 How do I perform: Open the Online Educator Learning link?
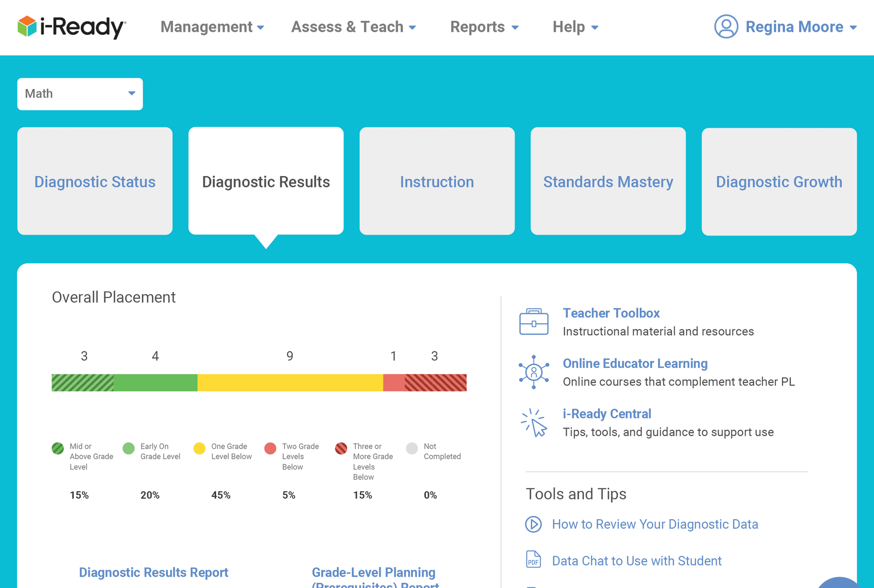coord(635,363)
